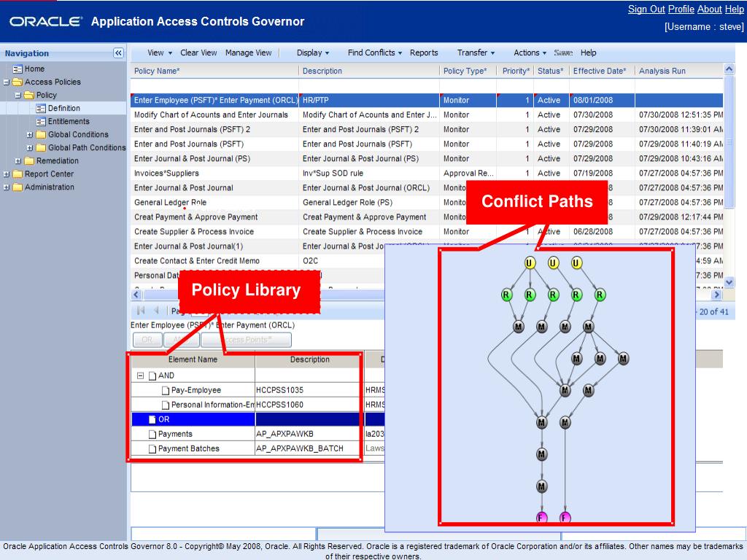Click the Sign Out link
Viewport: 747px width, 560px height.
[x=646, y=9]
